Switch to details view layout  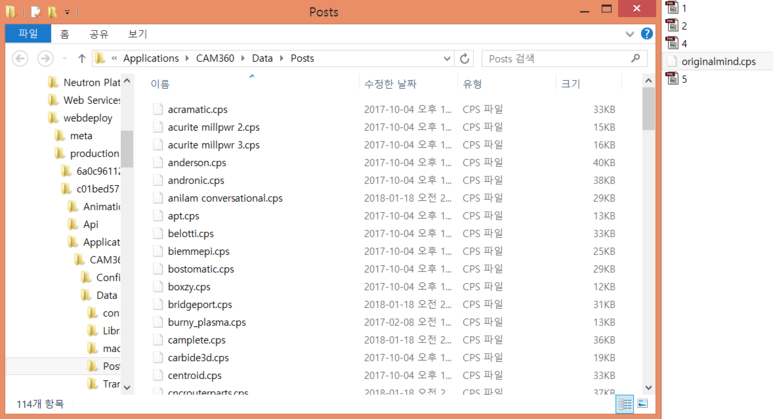625,404
